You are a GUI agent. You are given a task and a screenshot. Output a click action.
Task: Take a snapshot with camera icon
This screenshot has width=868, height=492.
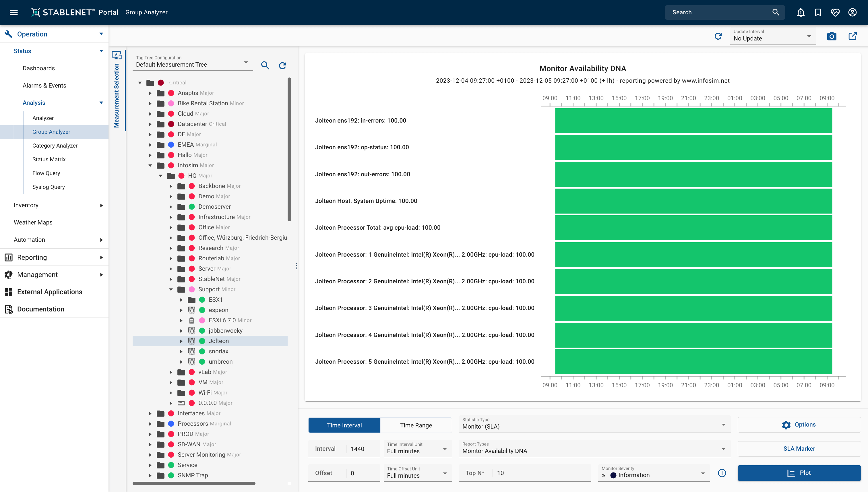(832, 36)
